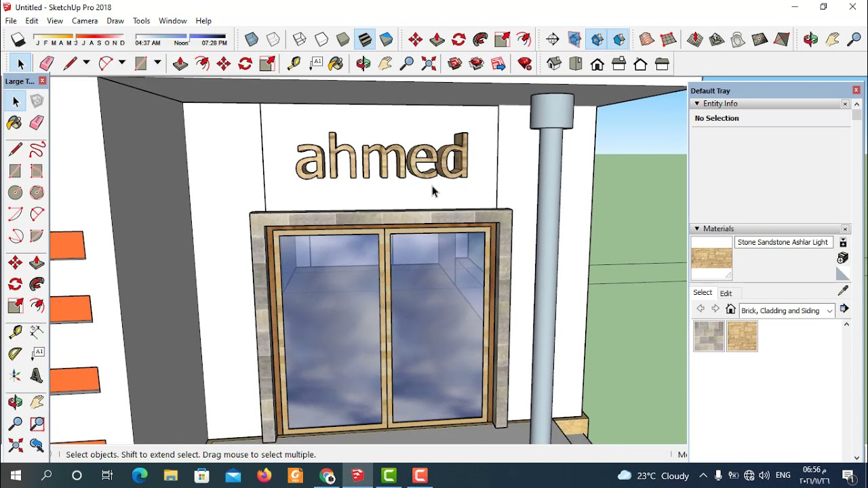Activate the Sample Paint eyedropper
The image size is (868, 488).
coord(843,291)
